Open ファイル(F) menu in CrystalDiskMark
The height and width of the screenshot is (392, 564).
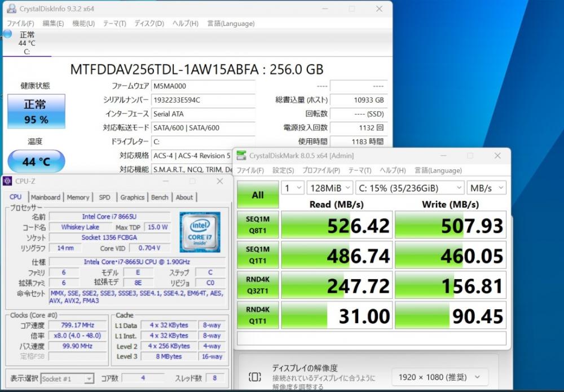(x=250, y=170)
